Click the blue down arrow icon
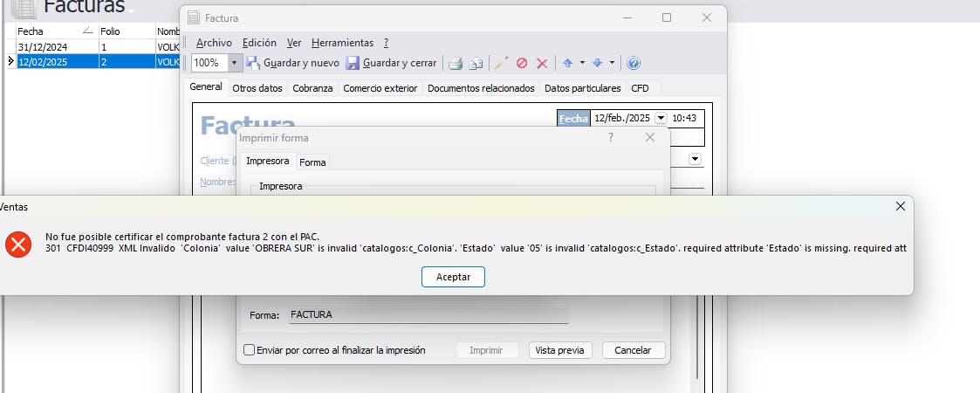This screenshot has width=980, height=393. coord(597,63)
